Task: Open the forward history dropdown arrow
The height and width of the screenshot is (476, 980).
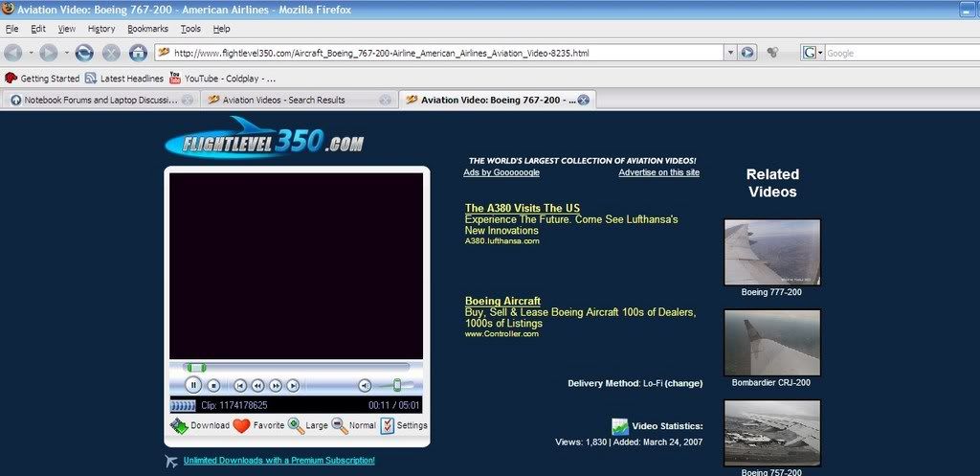Action: pyautogui.click(x=66, y=54)
